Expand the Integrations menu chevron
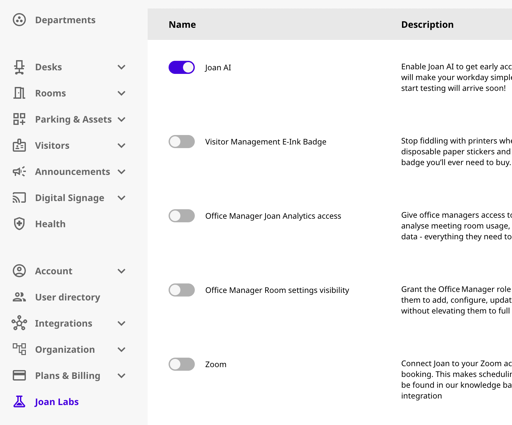Viewport: 512px width, 425px height. pyautogui.click(x=122, y=323)
